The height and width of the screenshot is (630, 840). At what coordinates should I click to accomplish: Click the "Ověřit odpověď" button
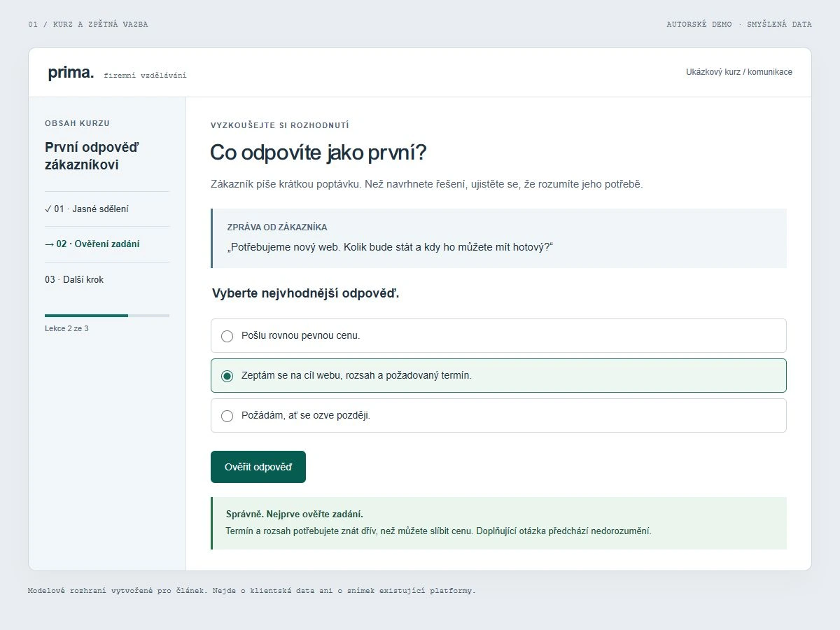258,467
